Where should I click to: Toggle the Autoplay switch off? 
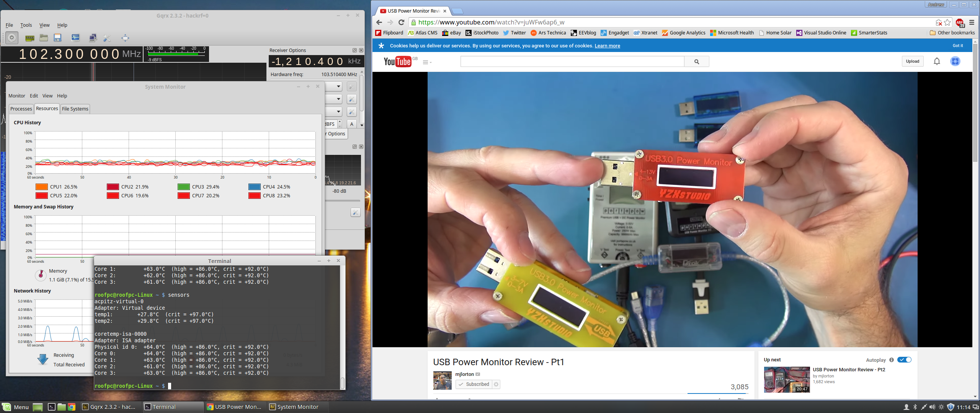click(904, 360)
